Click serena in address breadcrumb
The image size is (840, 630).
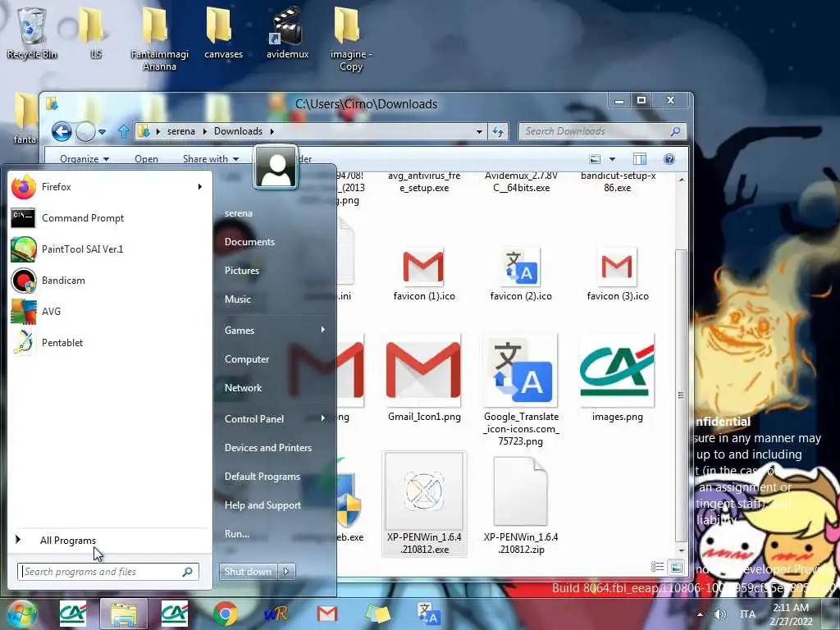click(x=181, y=131)
